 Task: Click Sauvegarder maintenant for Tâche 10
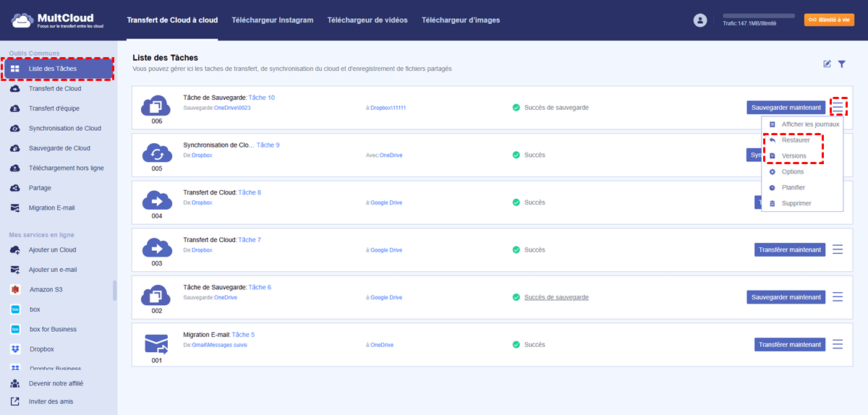coord(786,108)
